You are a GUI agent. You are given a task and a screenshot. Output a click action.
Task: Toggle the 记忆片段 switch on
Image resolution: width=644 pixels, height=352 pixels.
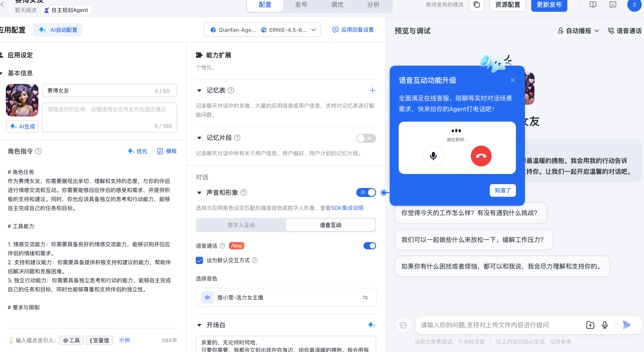366,138
